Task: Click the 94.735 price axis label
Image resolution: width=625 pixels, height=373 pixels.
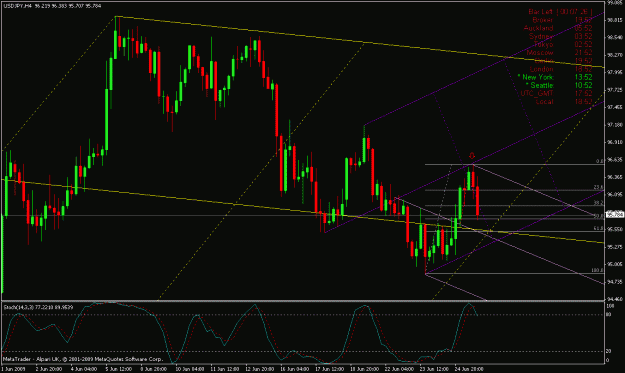Action: coord(614,282)
